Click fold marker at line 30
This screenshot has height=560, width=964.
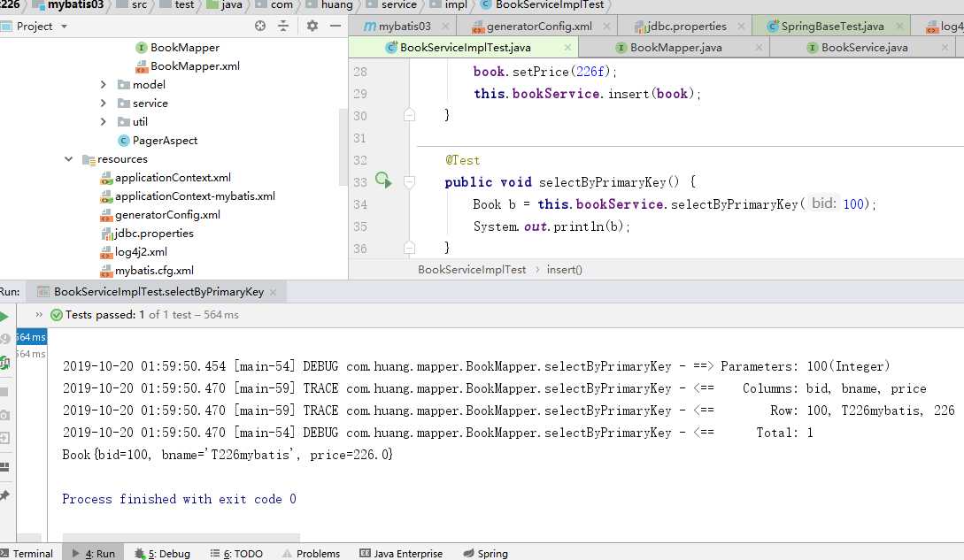[x=409, y=115]
